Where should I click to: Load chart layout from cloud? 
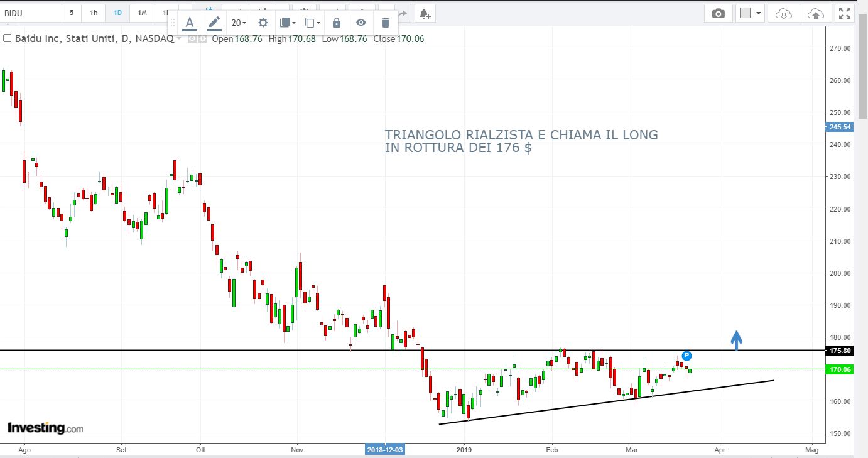pyautogui.click(x=784, y=13)
